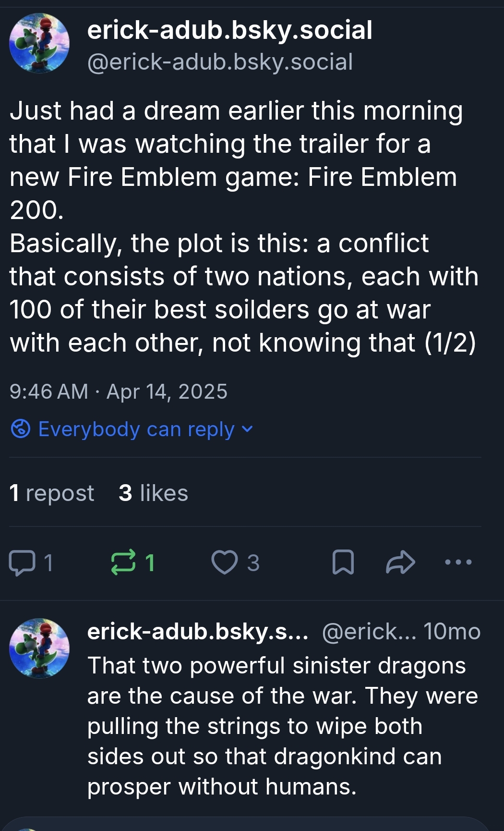Click the erick-adub.bsky.social display name
The image size is (504, 831).
pos(229,30)
